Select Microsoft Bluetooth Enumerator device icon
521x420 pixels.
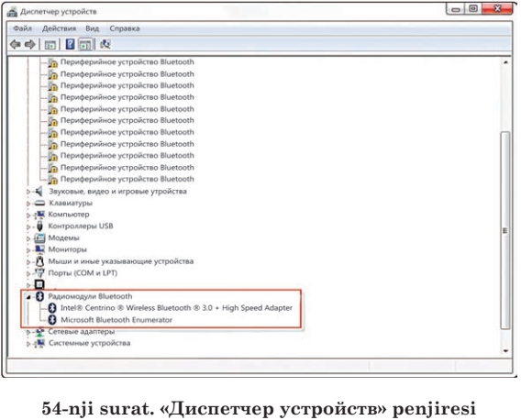(x=52, y=320)
